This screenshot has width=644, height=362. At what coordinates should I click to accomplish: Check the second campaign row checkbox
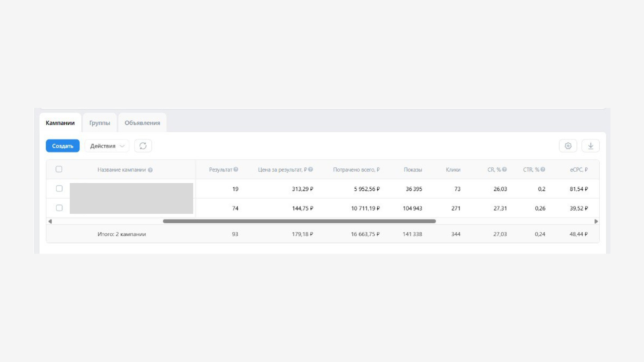(x=59, y=208)
